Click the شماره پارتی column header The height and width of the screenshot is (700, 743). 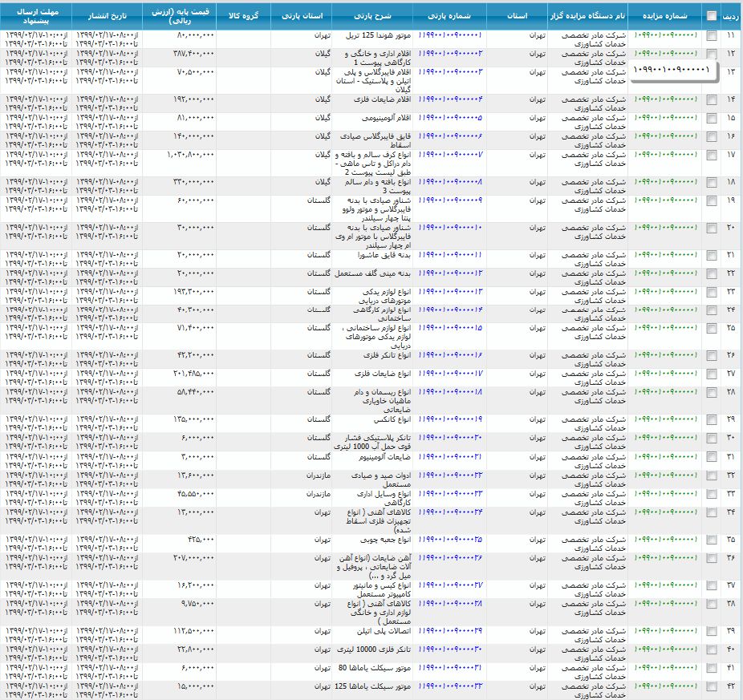point(451,15)
